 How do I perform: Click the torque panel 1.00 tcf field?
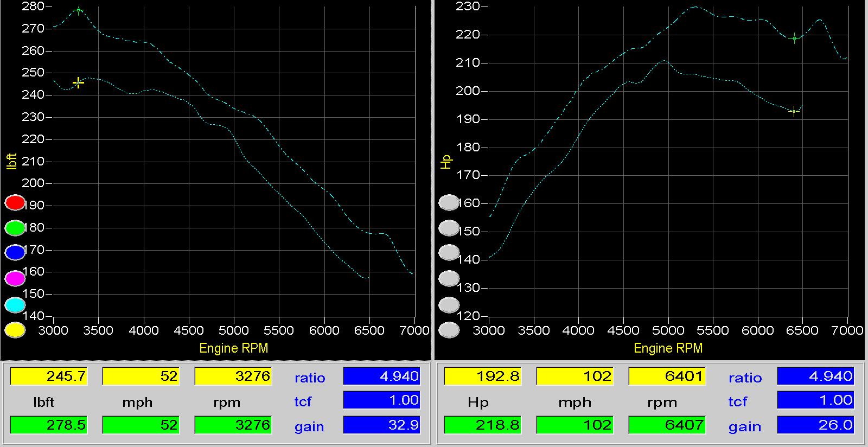pyautogui.click(x=382, y=400)
